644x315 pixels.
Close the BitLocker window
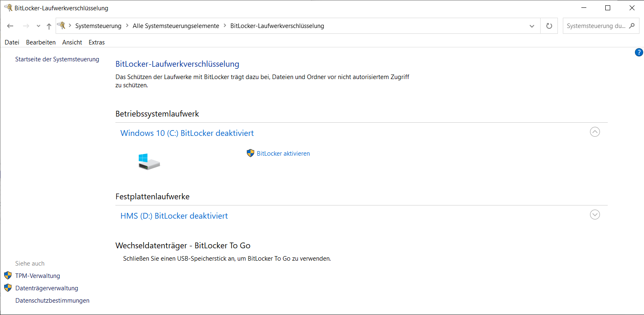[x=632, y=8]
